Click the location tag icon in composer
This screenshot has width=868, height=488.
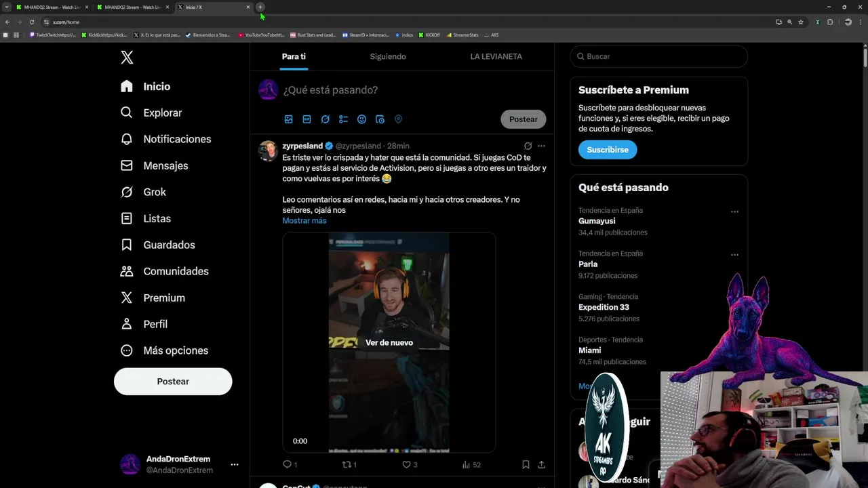[398, 119]
